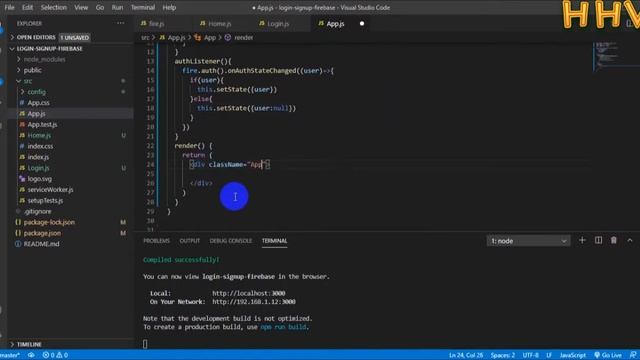Open notifications bell in status bar
This screenshot has width=640, height=360.
click(633, 355)
